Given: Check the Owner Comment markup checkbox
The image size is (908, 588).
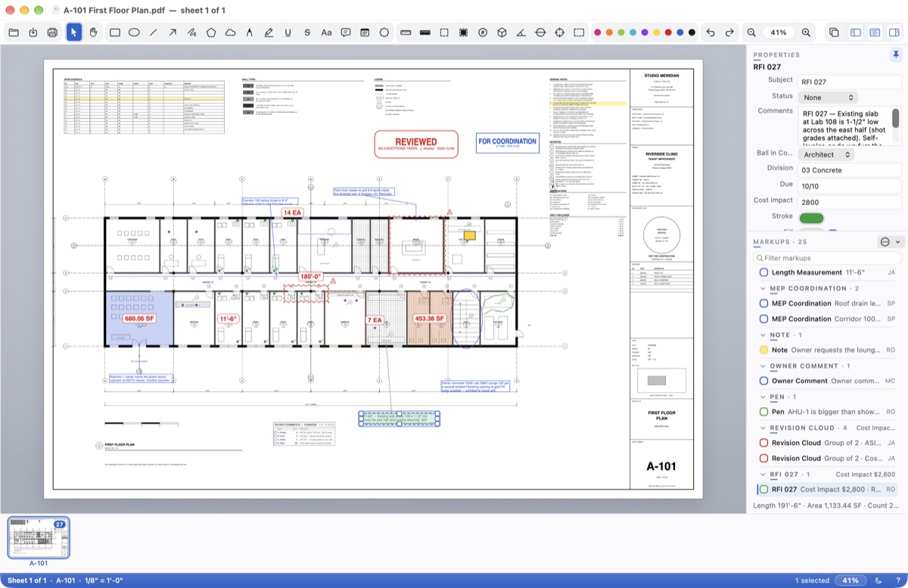Looking at the screenshot, I should click(763, 381).
